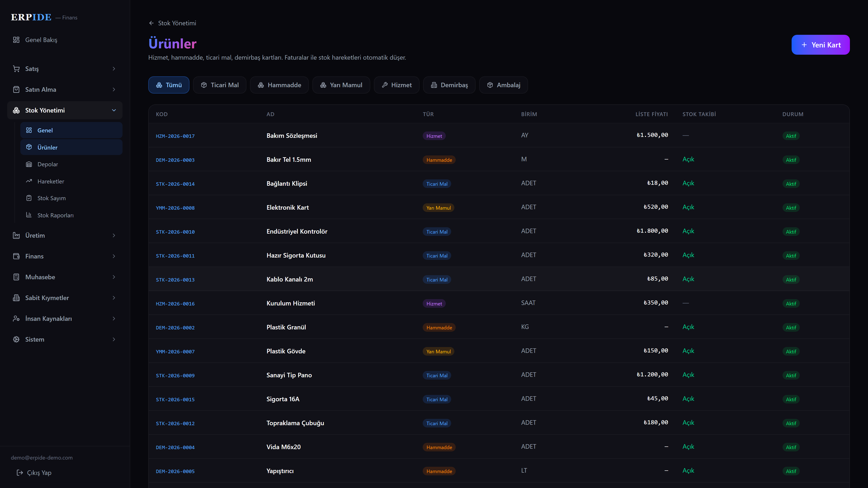Collapse the Stok Yönetimi menu chevron

[114, 110]
